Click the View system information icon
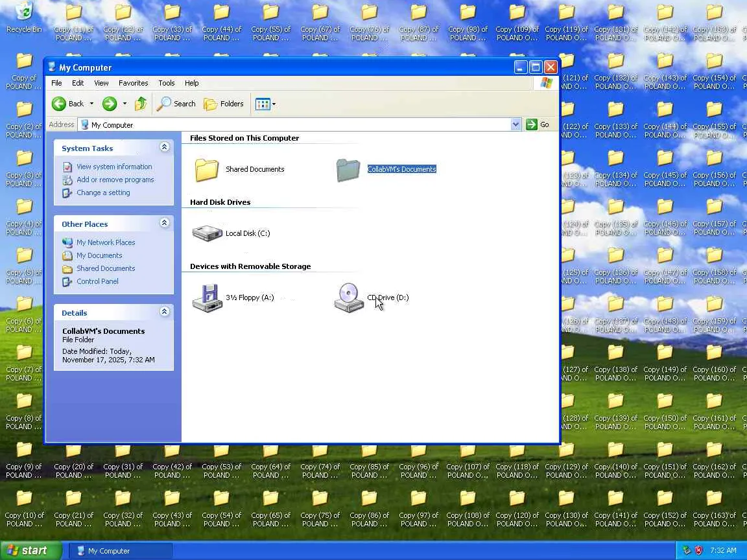 67,167
